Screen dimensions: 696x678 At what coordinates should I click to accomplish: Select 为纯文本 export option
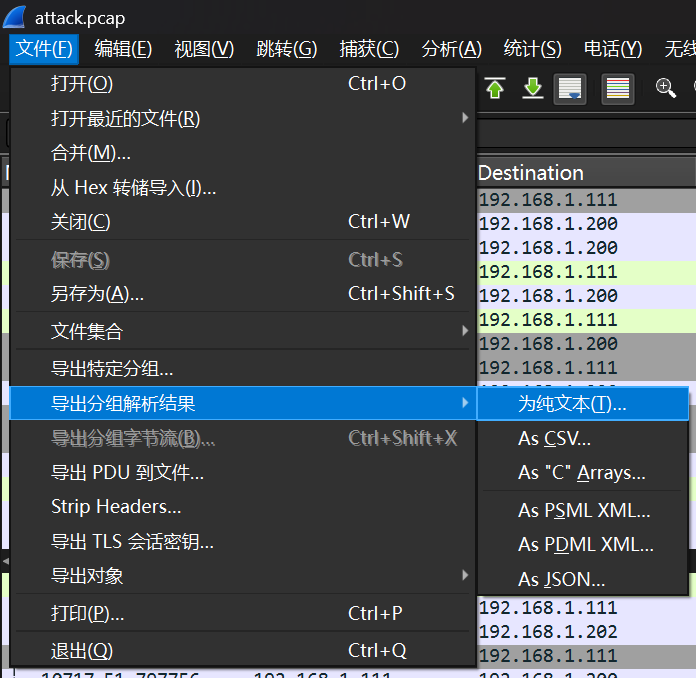click(x=572, y=404)
